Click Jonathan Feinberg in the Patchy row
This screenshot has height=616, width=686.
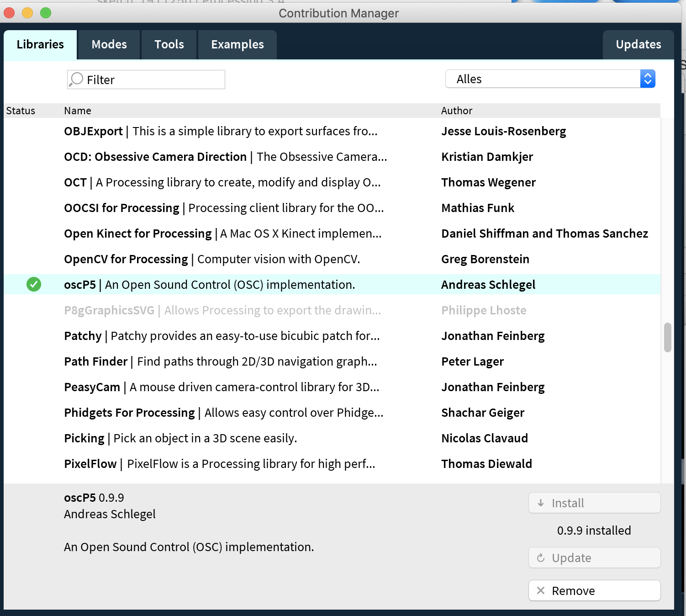pyautogui.click(x=493, y=336)
